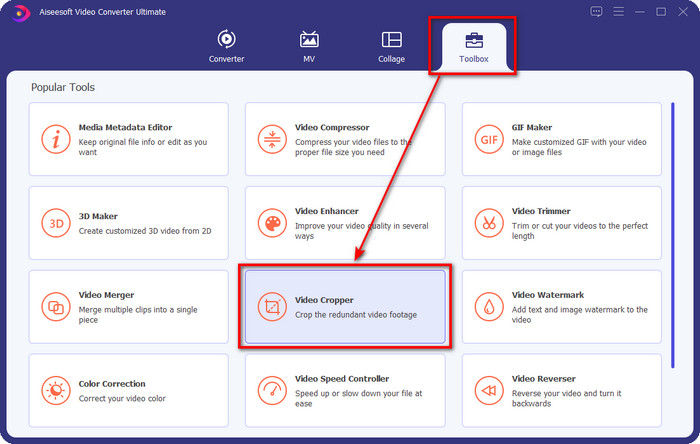Click the 3D Maker icon
The height and width of the screenshot is (444, 700).
pos(56,223)
